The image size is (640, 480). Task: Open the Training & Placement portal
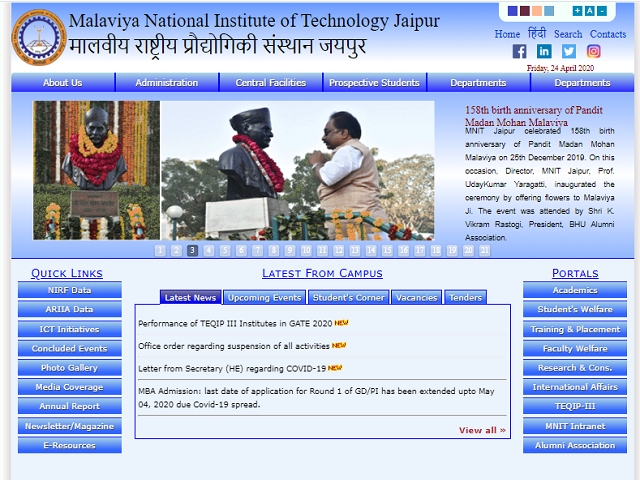pyautogui.click(x=575, y=329)
